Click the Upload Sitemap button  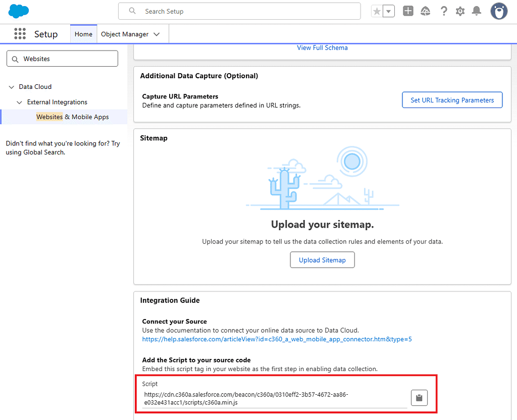[x=322, y=260]
